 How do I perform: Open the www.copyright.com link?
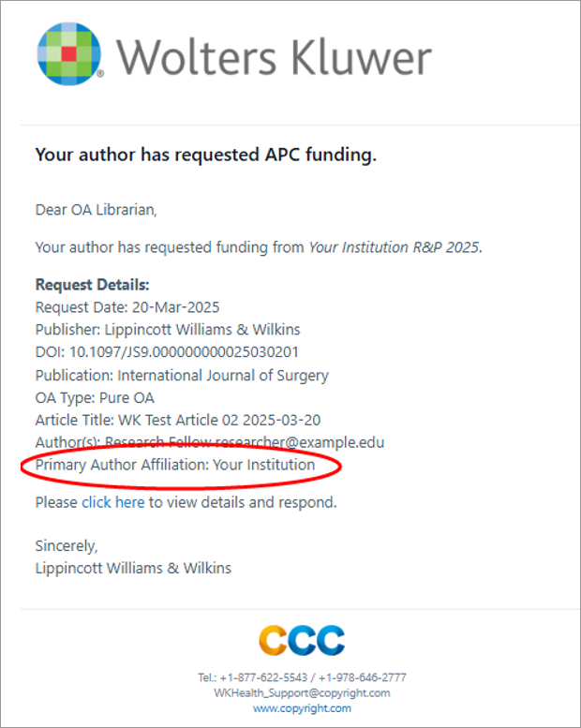(x=302, y=708)
